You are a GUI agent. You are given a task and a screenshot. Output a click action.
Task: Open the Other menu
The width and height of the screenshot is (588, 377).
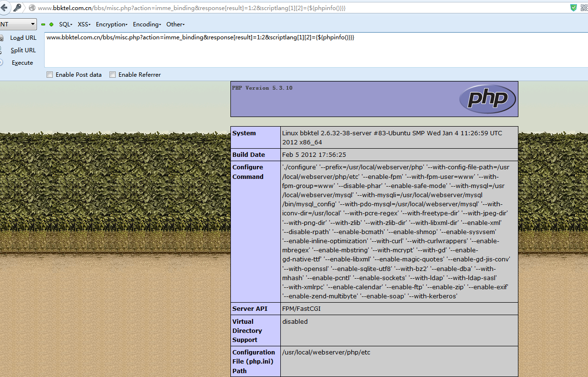175,24
